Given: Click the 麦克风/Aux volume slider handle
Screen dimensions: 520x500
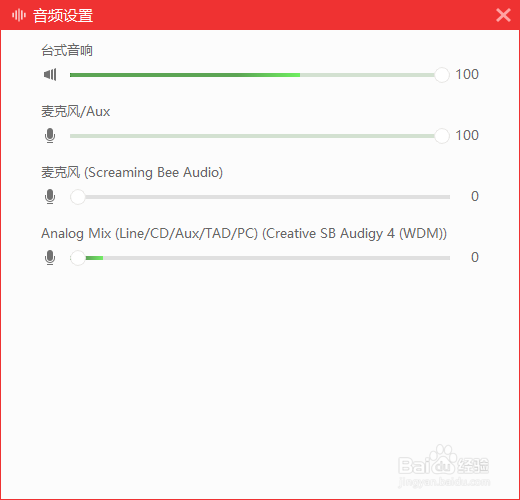Looking at the screenshot, I should coord(442,136).
